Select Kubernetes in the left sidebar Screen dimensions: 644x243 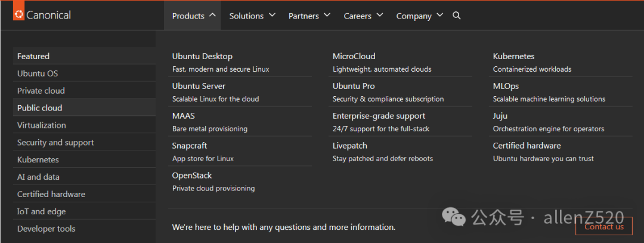[84, 159]
